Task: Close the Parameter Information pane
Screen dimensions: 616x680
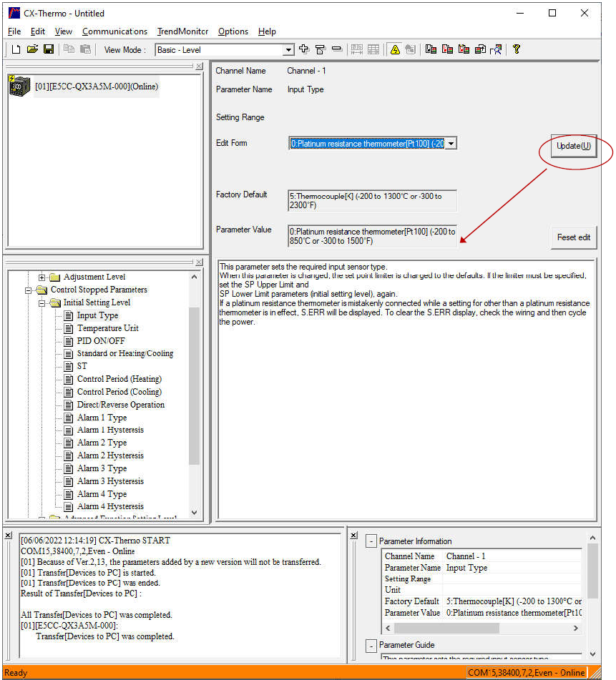Action: point(354,536)
